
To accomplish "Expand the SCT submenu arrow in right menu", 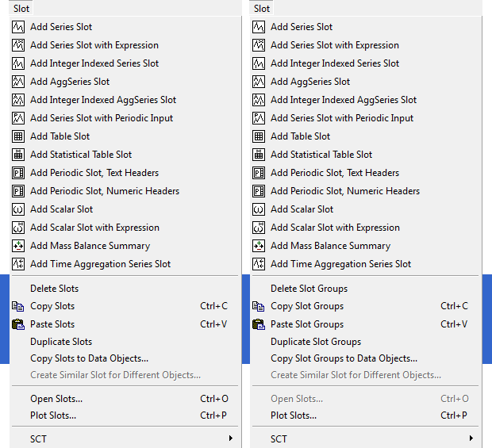I will [x=471, y=438].
